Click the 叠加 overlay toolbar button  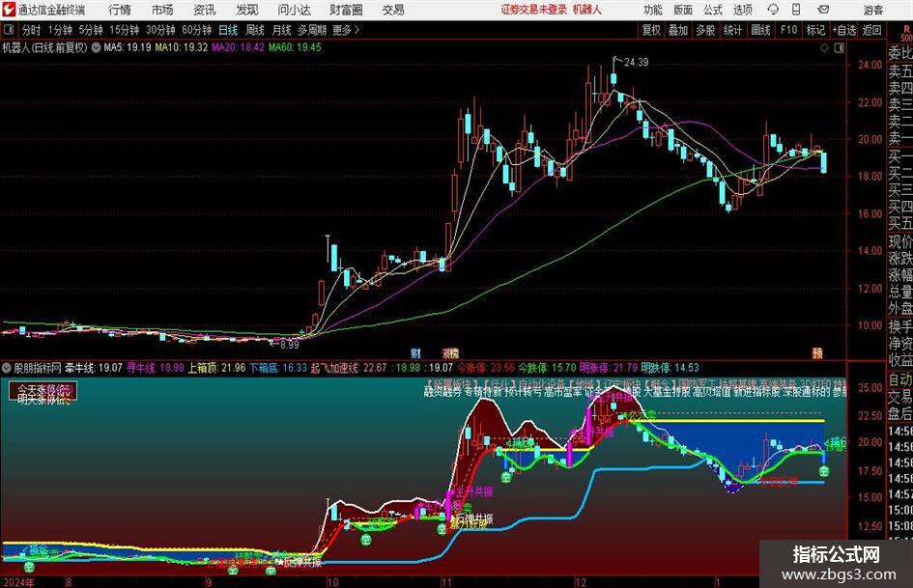(678, 30)
